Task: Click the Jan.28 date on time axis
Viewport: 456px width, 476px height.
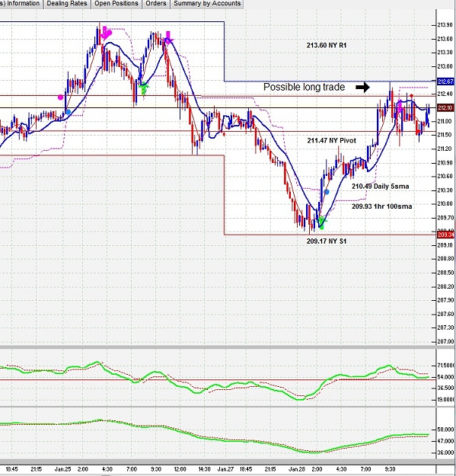Action: click(297, 469)
